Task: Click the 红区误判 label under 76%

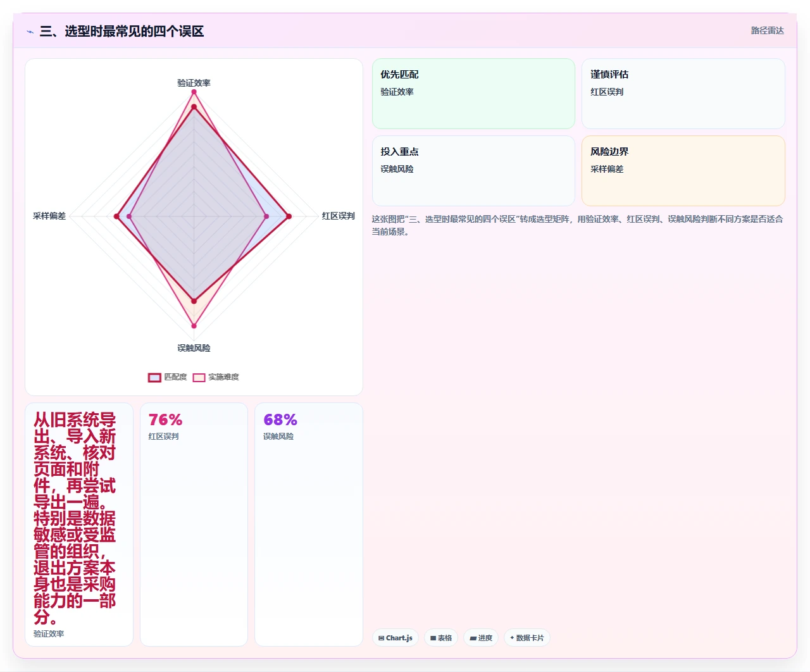Action: (x=163, y=437)
